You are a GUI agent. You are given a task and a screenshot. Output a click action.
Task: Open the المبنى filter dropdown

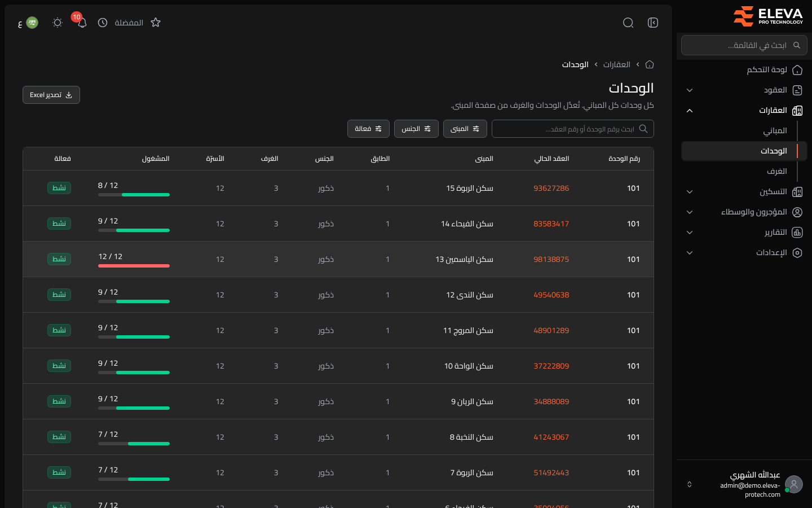[x=465, y=129]
